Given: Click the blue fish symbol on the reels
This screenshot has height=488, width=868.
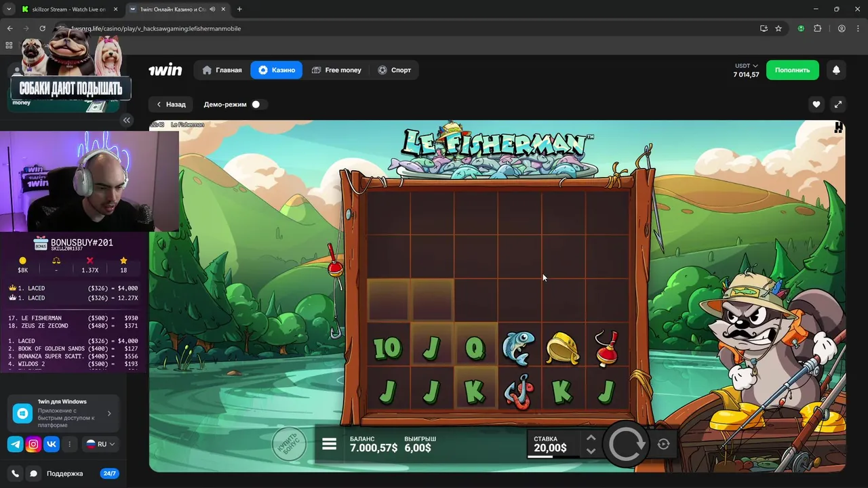Looking at the screenshot, I should tap(519, 347).
